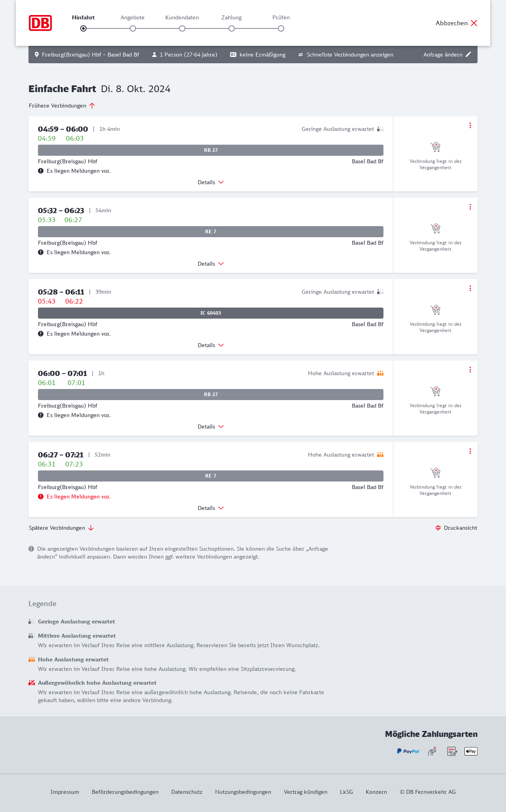
Task: Click the Prüfen step label
Action: pyautogui.click(x=281, y=17)
